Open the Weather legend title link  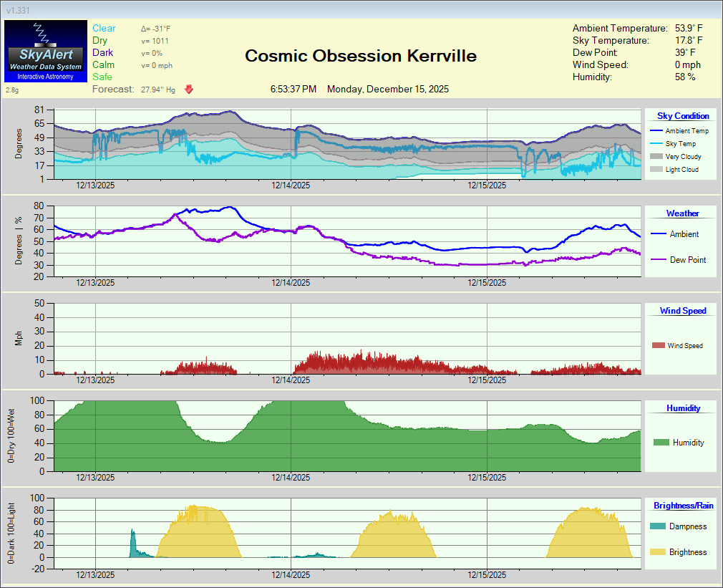tap(682, 213)
